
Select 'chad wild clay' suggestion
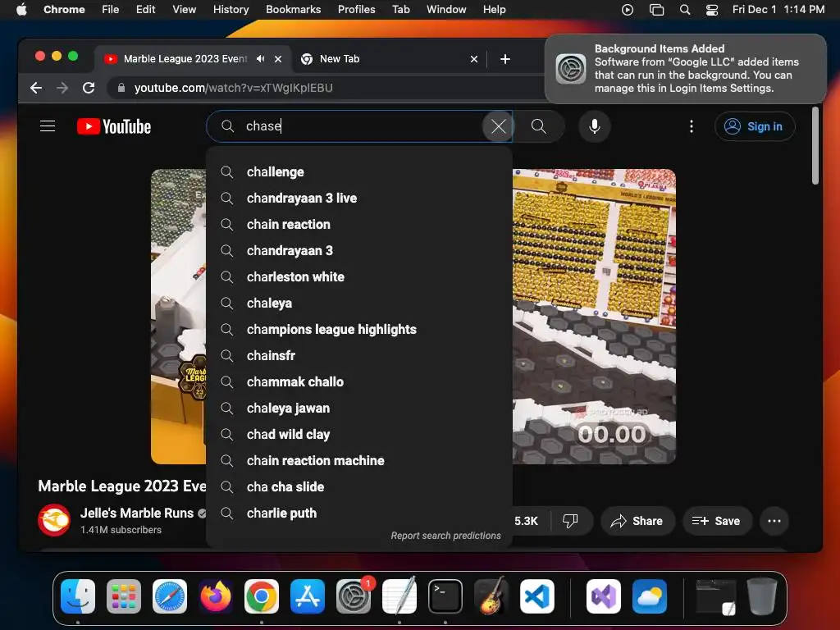(x=359, y=435)
